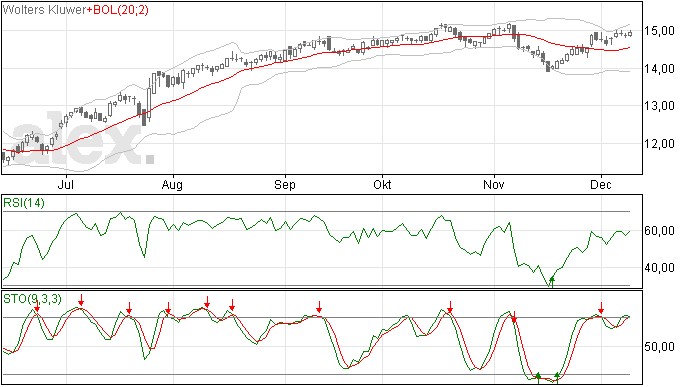The height and width of the screenshot is (387, 690).
Task: Click the STO(9,3,3) panel label
Action: coord(33,299)
